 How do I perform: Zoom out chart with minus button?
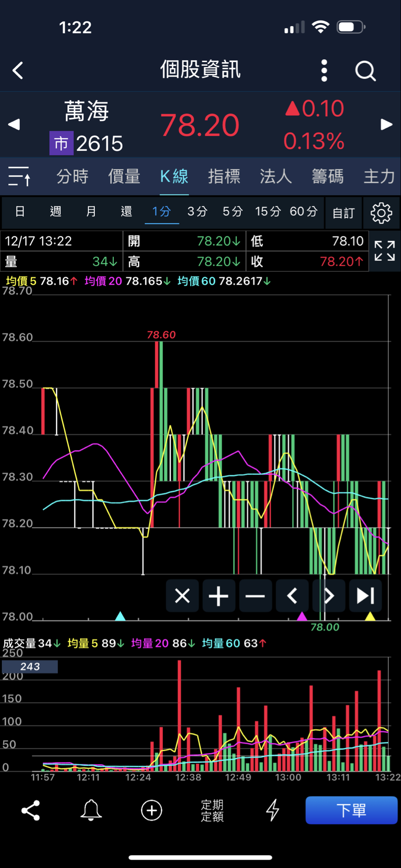coord(255,596)
